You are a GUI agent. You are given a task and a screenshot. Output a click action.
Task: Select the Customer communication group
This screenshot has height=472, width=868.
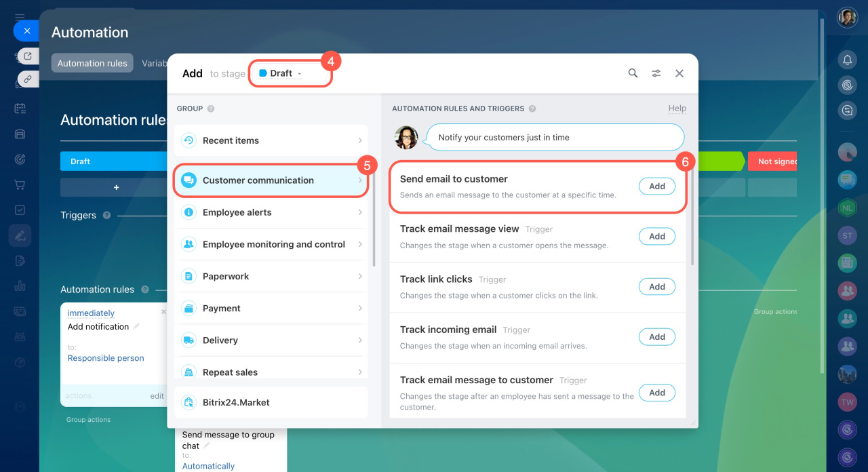point(271,180)
